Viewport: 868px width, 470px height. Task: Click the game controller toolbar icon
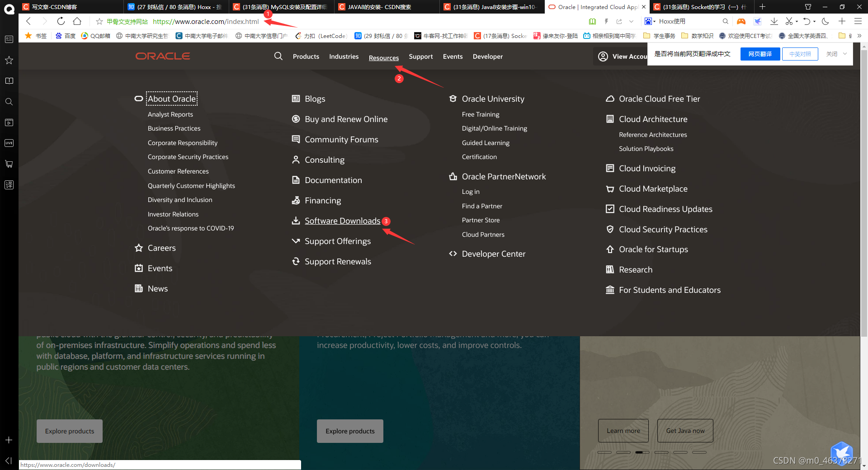pos(741,21)
